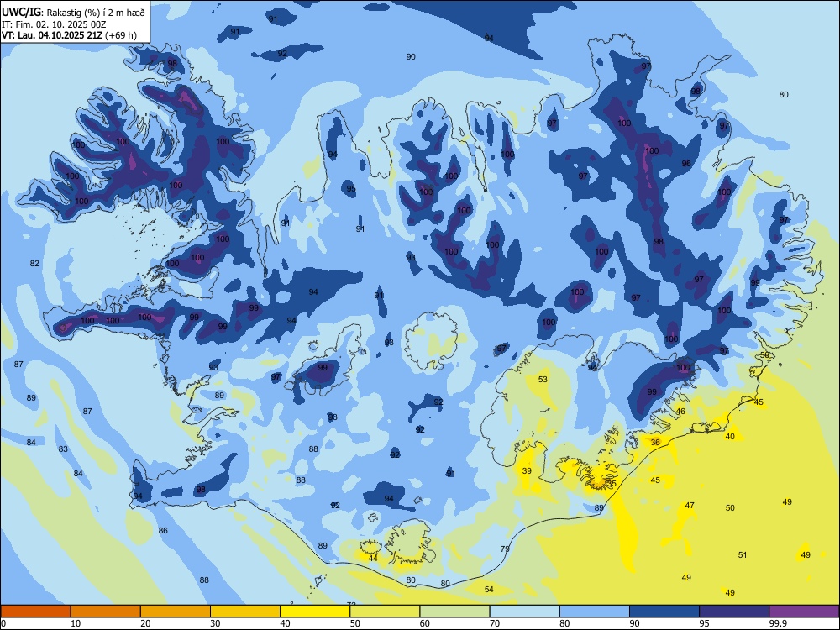Image resolution: width=840 pixels, height=630 pixels.
Task: Select the 80–90 light blue legend swatch
Action: [595, 612]
